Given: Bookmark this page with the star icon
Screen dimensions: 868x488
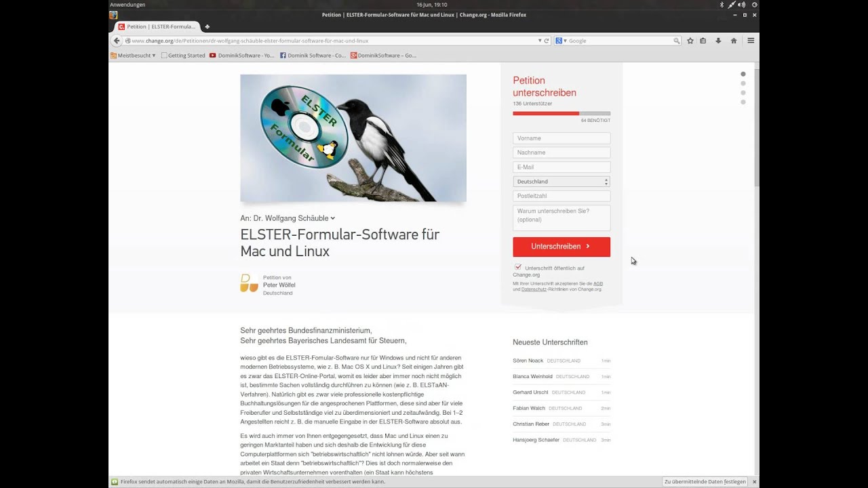Looking at the screenshot, I should coord(690,41).
